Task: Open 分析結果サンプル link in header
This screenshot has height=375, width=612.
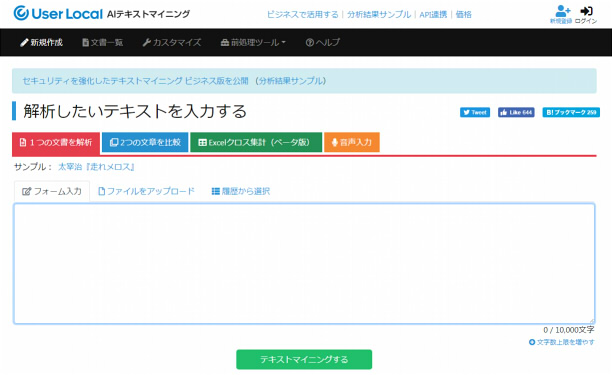Action: pos(379,14)
